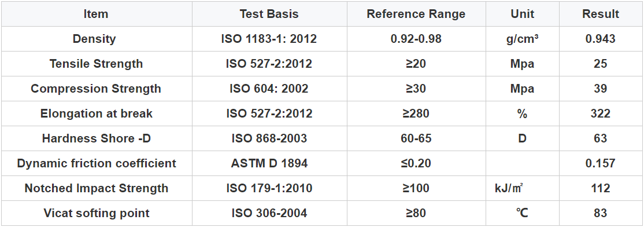This screenshot has height=227, width=644.
Task: Select the Result column header
Action: tap(601, 14)
